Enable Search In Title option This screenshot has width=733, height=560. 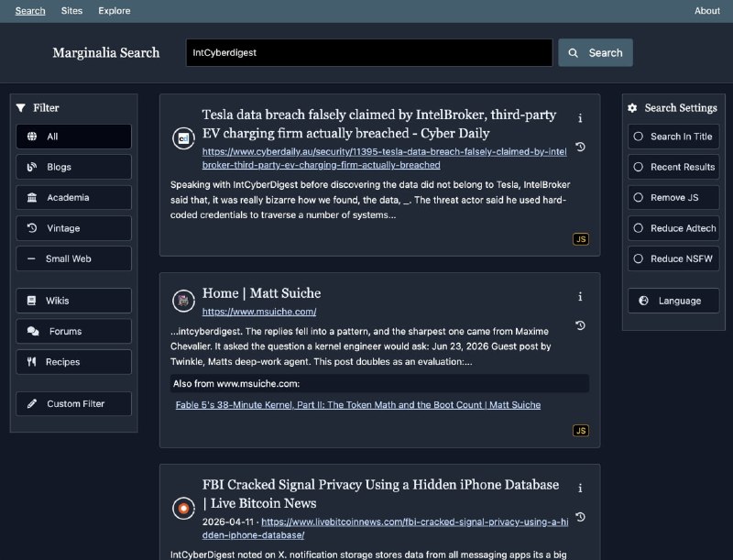click(673, 137)
